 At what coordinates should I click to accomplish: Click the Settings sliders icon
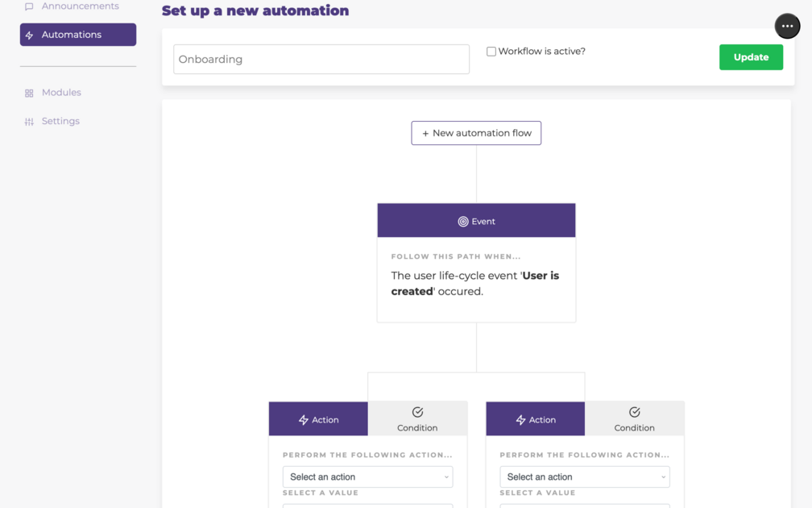pos(30,121)
